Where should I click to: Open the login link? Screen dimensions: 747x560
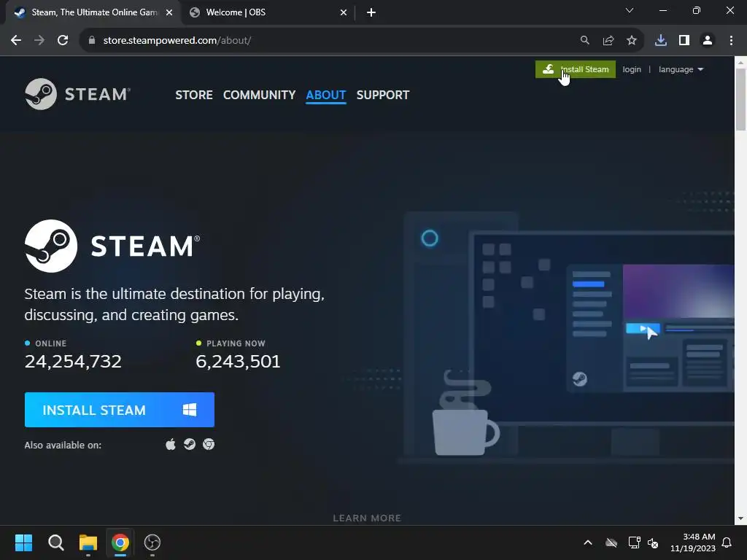coord(631,69)
